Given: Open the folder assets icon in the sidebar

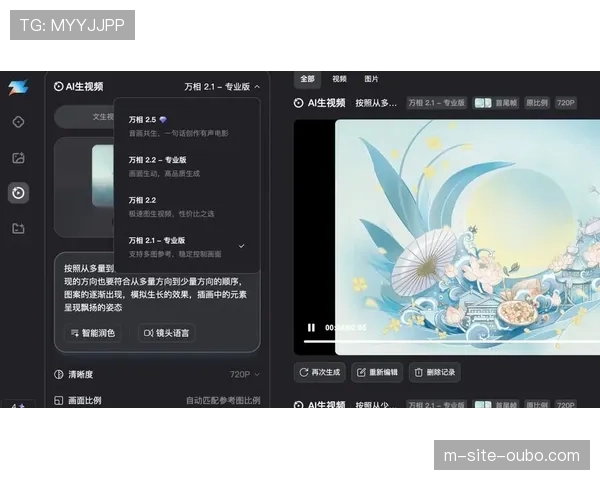Looking at the screenshot, I should coord(18,229).
